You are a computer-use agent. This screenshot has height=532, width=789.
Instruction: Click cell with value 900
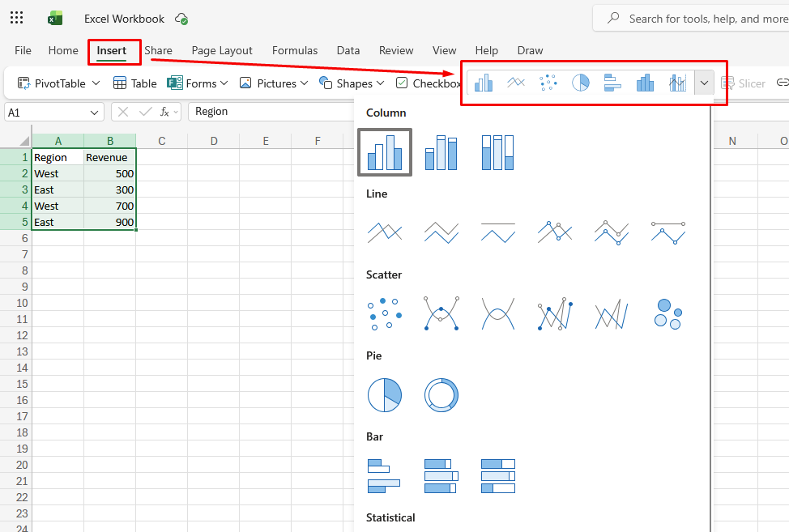109,222
